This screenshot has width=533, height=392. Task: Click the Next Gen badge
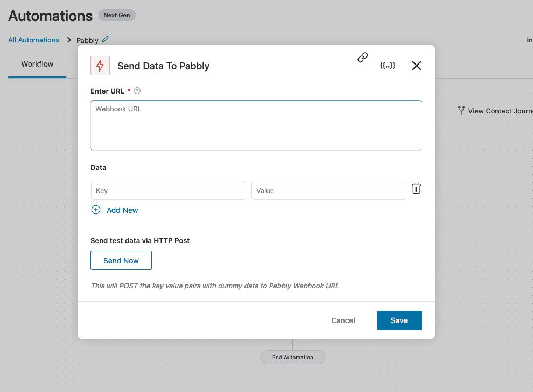[x=117, y=15]
